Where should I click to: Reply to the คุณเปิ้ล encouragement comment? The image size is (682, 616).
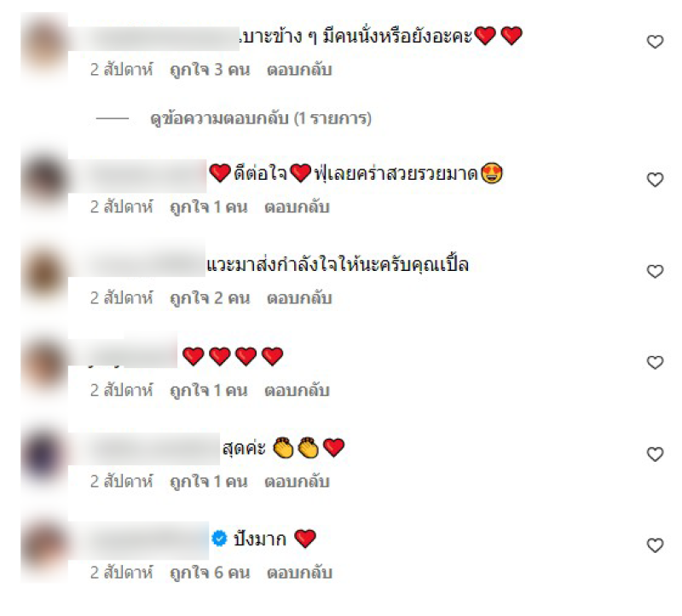299,298
